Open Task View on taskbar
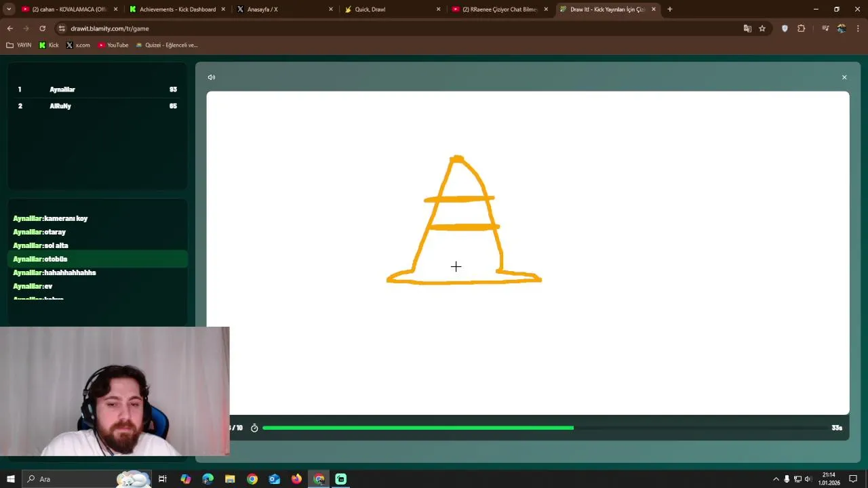Viewport: 868px width, 488px height. coord(163,479)
